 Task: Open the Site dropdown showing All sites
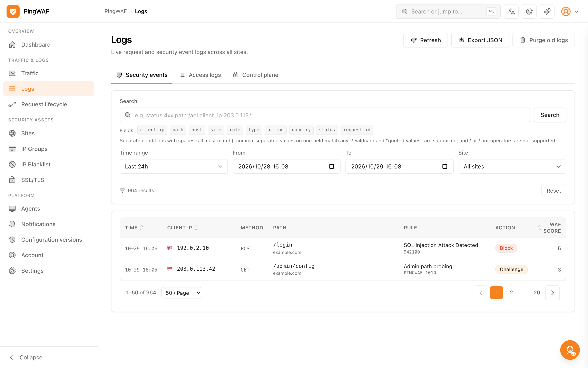[x=512, y=166]
